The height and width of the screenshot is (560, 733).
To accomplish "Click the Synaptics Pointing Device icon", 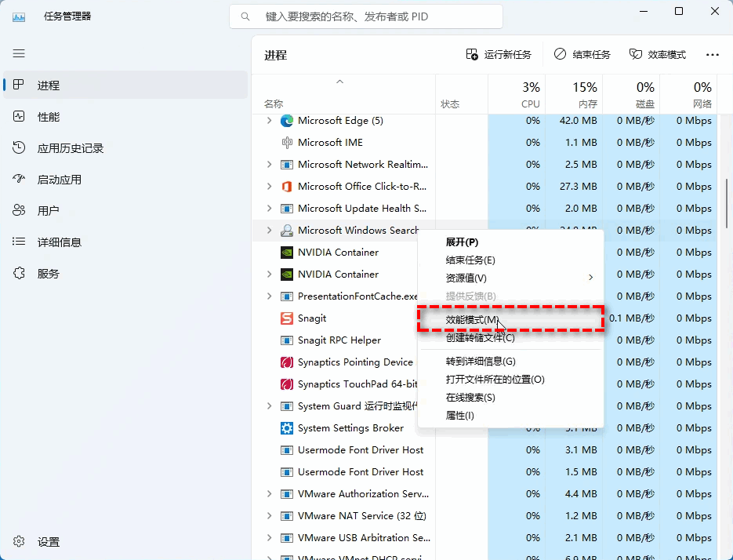I will (x=287, y=362).
